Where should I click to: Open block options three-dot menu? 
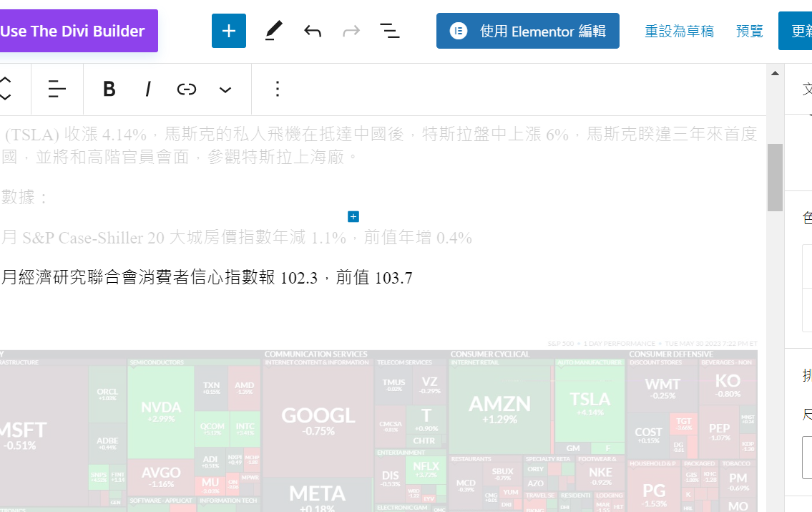(x=278, y=89)
